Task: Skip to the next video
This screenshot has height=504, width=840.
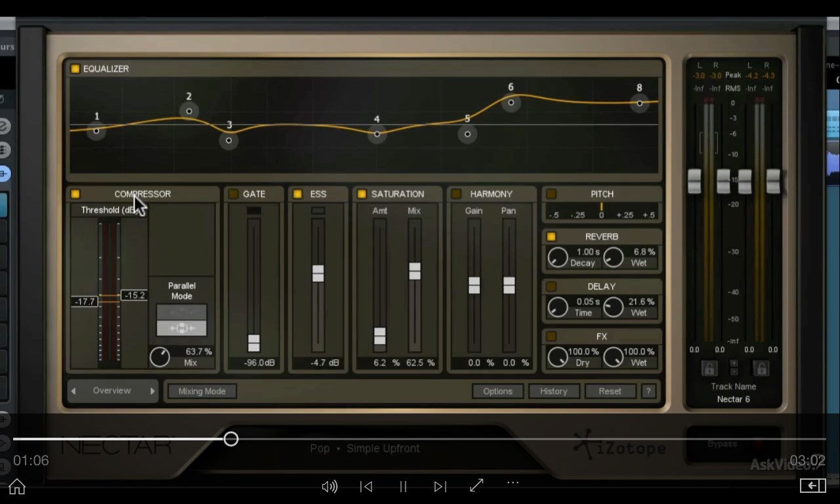Action: point(440,486)
